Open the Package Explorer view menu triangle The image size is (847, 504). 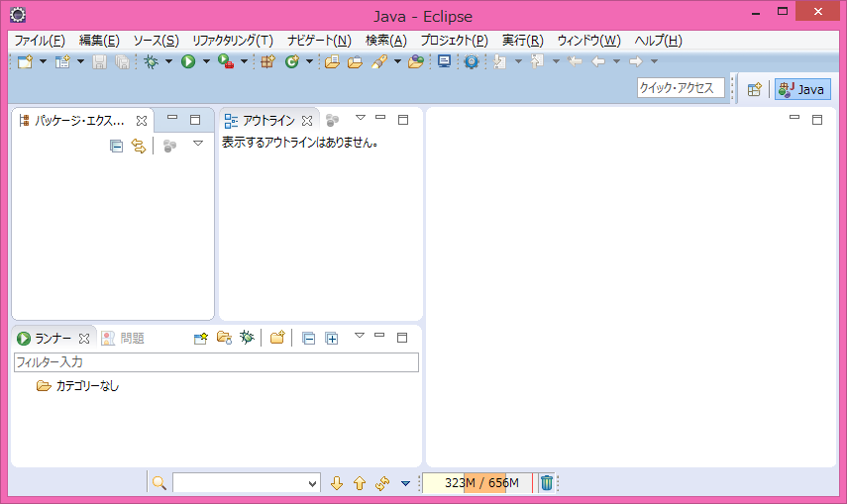[198, 144]
